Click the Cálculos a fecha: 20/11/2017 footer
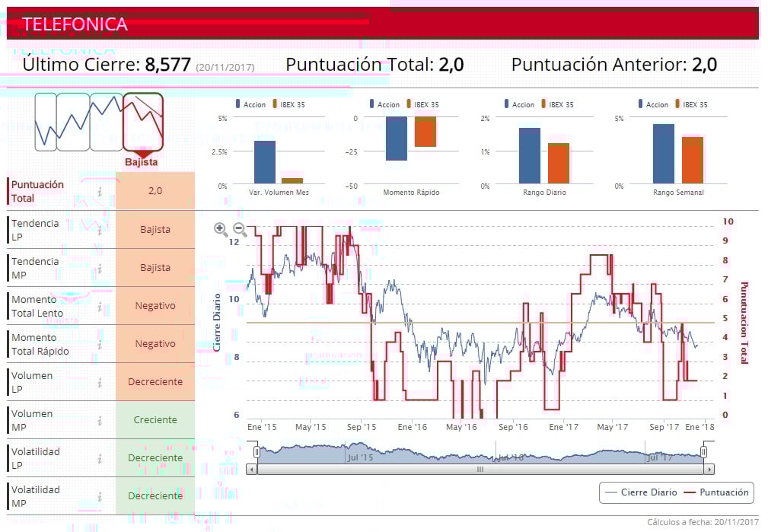Screen dimensions: 768x532 click(x=703, y=522)
